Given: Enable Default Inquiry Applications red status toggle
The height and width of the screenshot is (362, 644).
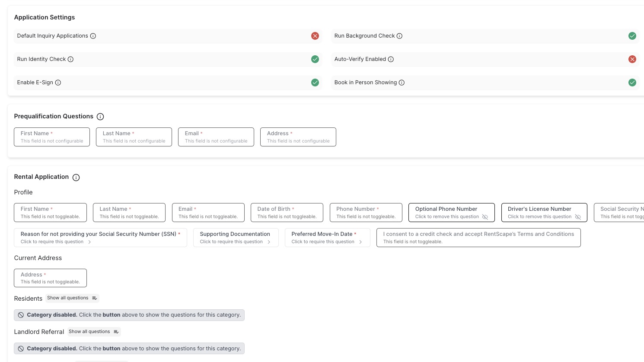Looking at the screenshot, I should (315, 36).
